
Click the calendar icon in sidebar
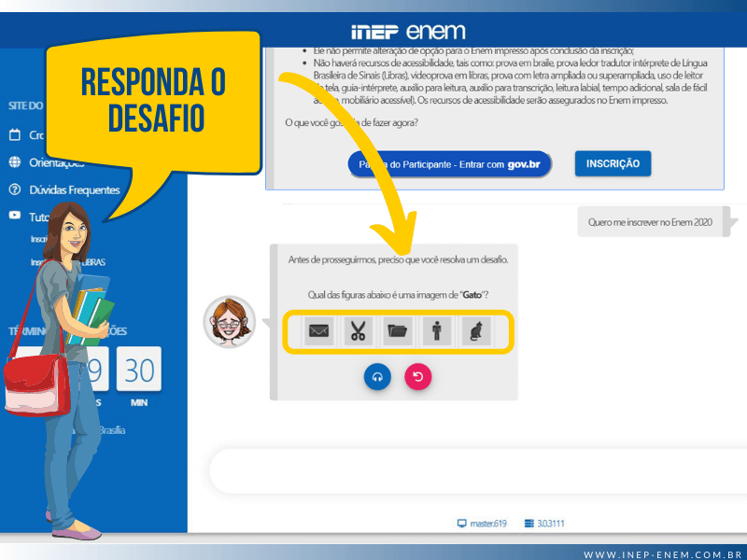coord(15,134)
